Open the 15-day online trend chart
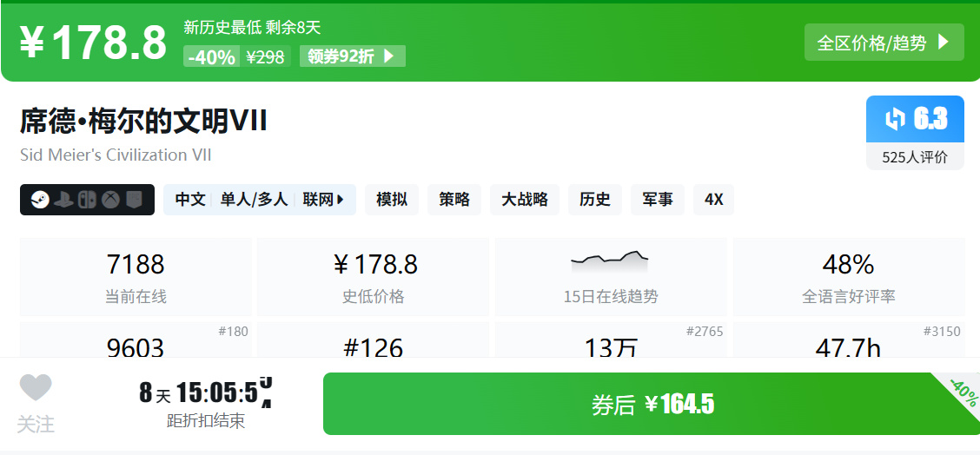Screen dimensions: 980x455 pos(610,277)
